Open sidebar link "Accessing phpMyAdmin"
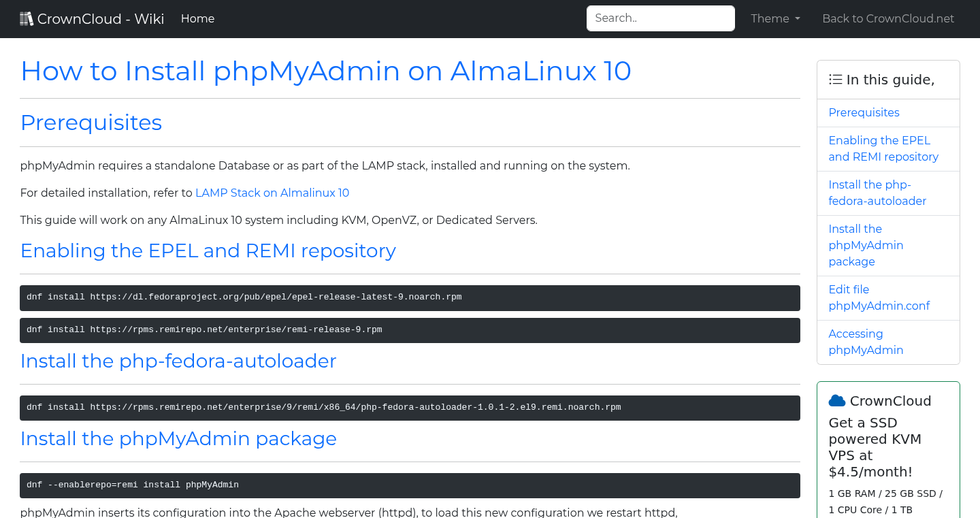980x518 pixels. tap(866, 342)
